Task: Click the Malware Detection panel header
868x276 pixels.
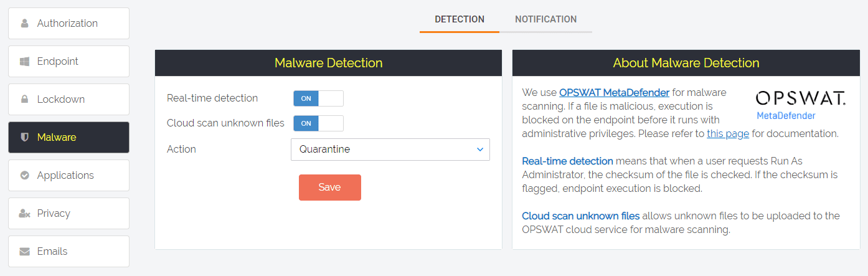Action: click(x=328, y=63)
